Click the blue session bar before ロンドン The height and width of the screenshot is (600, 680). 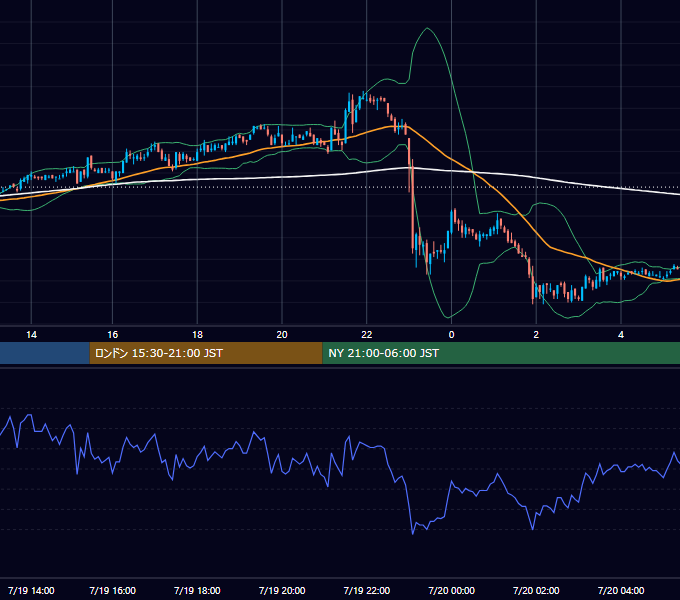(x=45, y=353)
